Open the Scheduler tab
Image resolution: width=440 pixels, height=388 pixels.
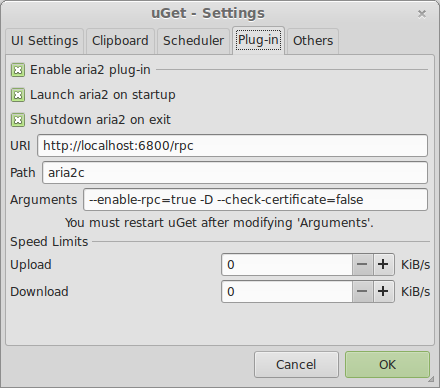[193, 41]
